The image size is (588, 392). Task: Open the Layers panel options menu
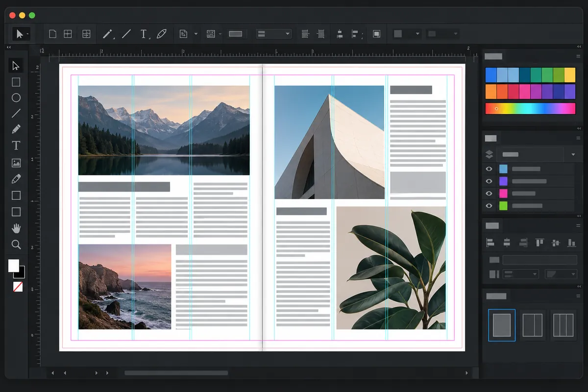click(x=578, y=138)
